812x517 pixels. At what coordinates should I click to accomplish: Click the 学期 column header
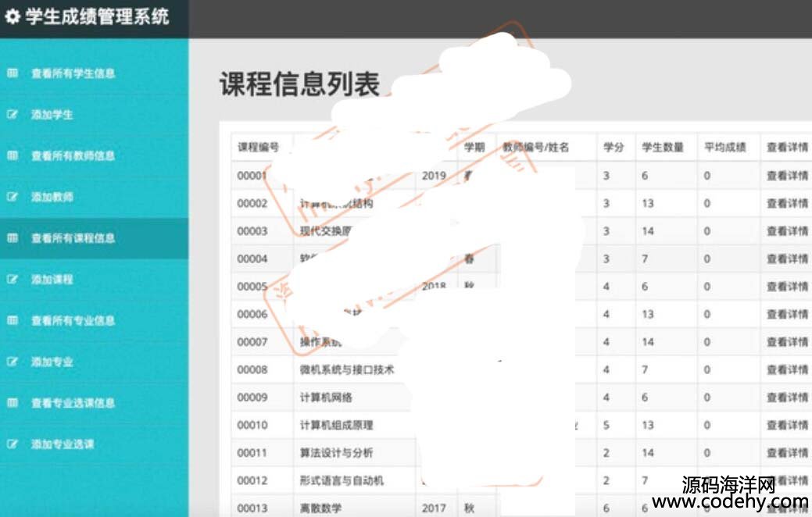coord(474,148)
